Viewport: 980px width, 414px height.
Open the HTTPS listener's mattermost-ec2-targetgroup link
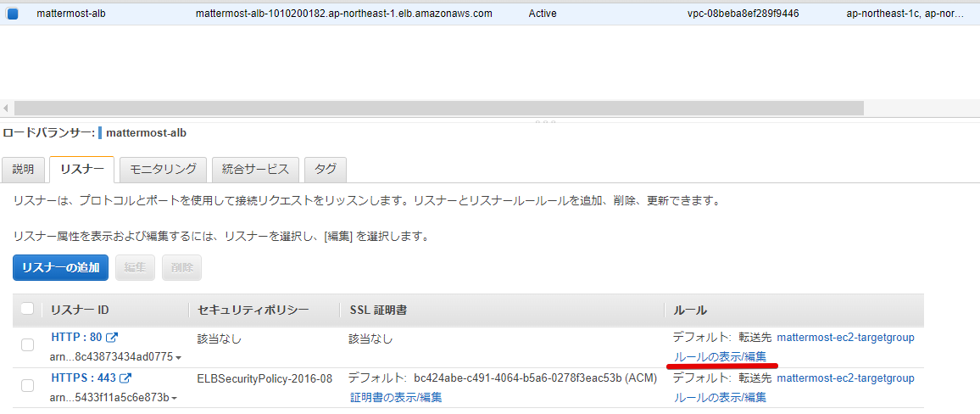tap(845, 378)
